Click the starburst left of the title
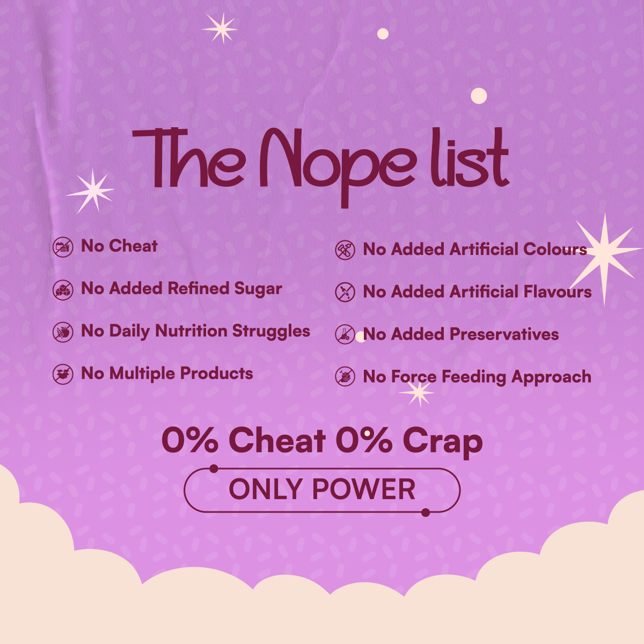The image size is (644, 644). pyautogui.click(x=90, y=191)
